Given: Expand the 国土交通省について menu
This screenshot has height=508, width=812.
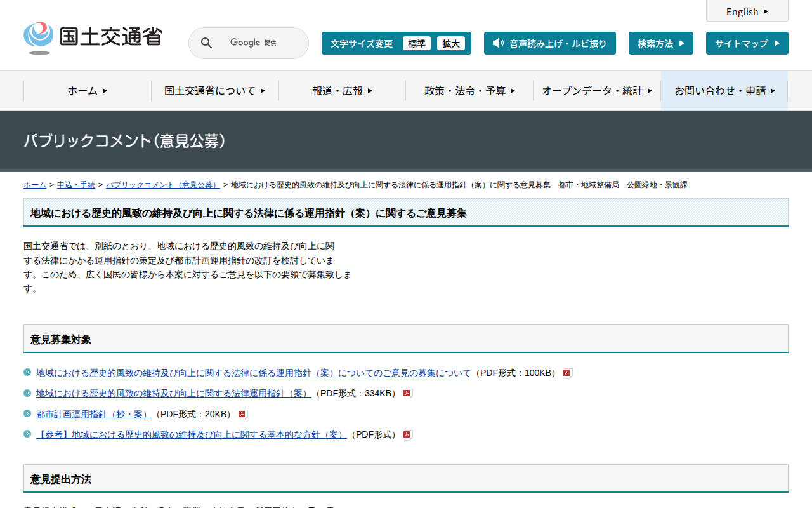Looking at the screenshot, I should coord(214,91).
